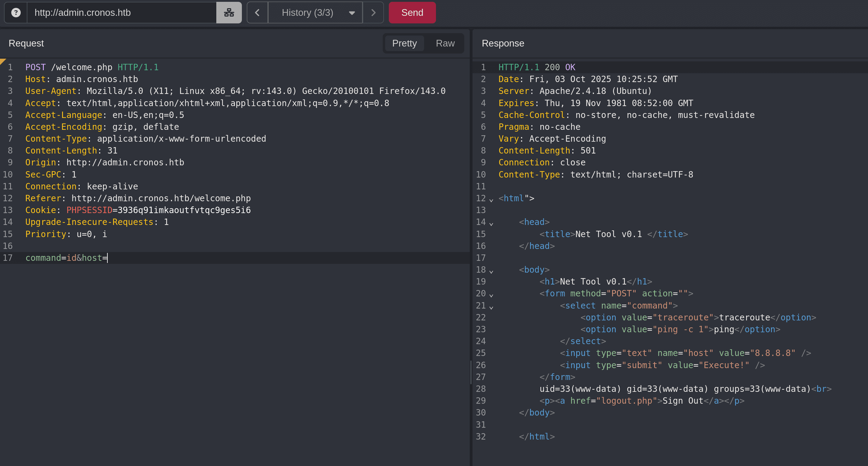Click the sitemap icon beside the address bar
Viewport: 868px width, 466px height.
(x=229, y=12)
